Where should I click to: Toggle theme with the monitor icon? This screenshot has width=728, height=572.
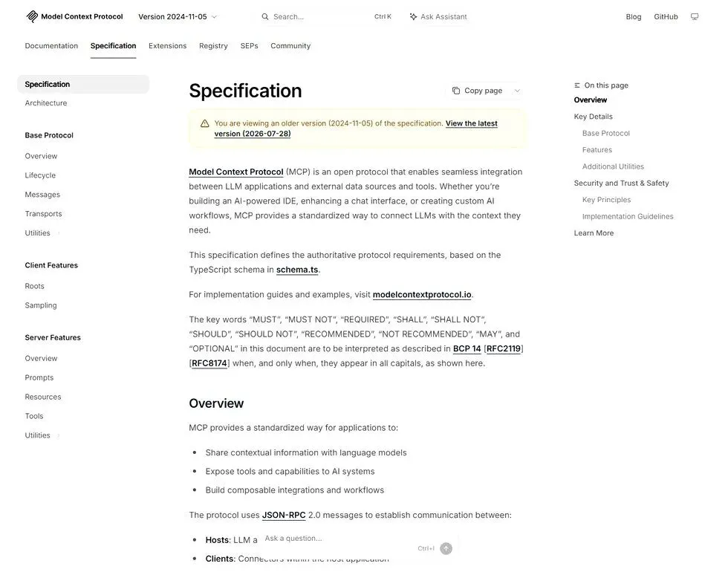pos(695,16)
